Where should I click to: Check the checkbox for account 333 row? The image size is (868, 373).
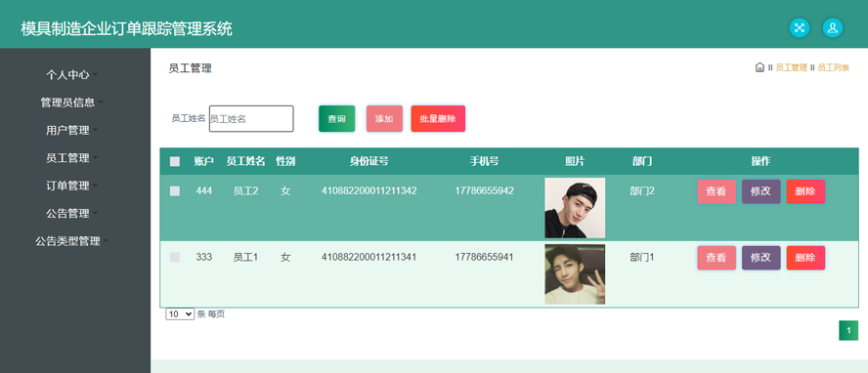click(x=175, y=257)
